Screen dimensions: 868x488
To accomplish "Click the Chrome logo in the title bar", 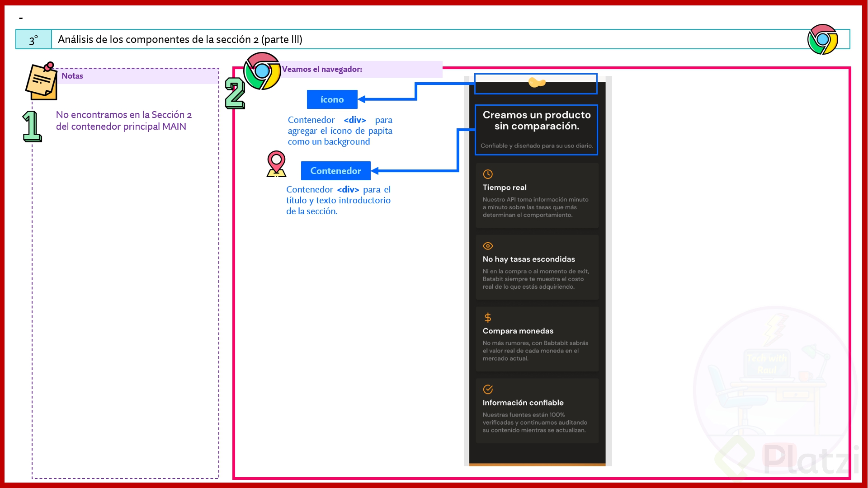I will (822, 39).
